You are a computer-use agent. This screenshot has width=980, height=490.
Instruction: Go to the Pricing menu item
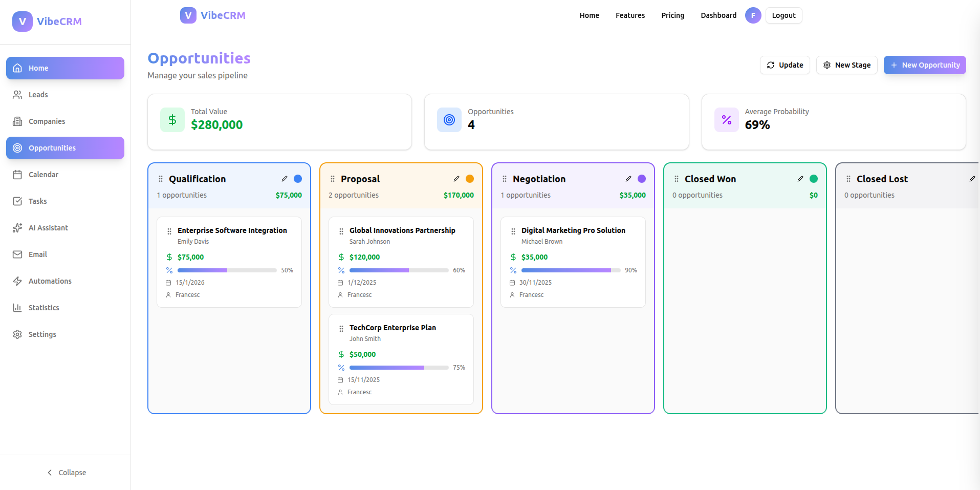click(672, 15)
